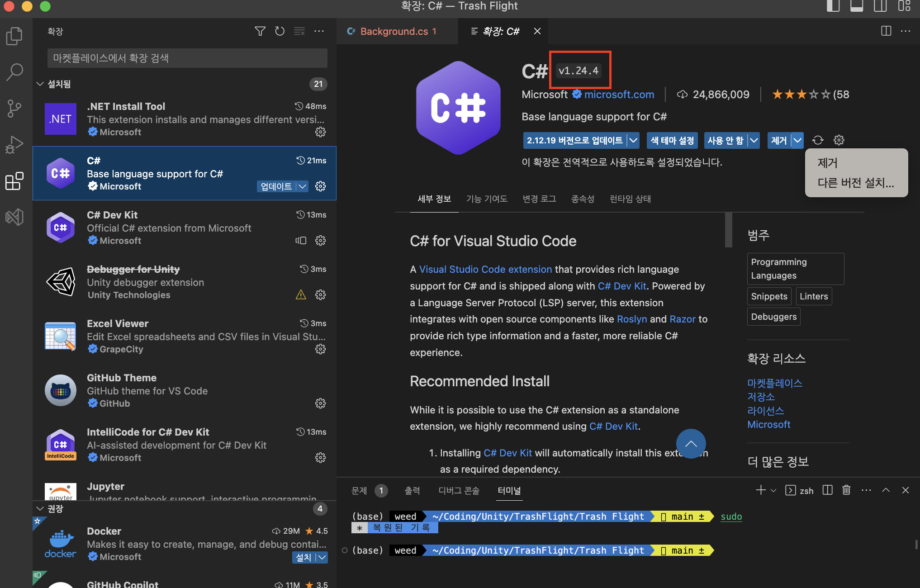Split the editor right
This screenshot has height=588, width=920.
click(x=886, y=31)
